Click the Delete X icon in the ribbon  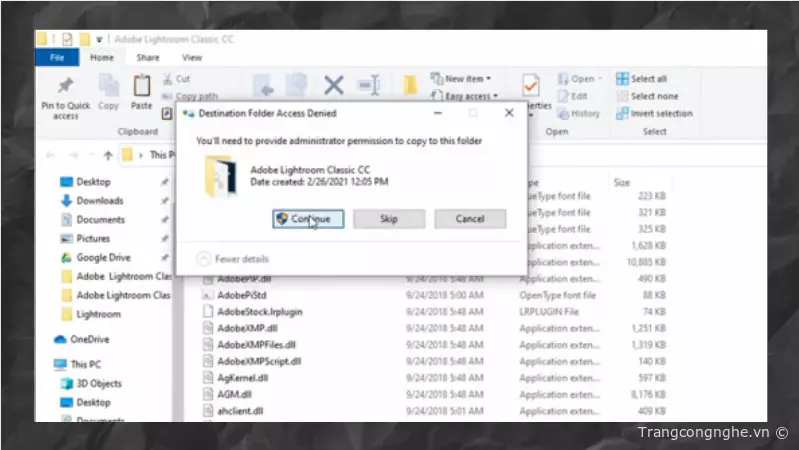coord(333,86)
